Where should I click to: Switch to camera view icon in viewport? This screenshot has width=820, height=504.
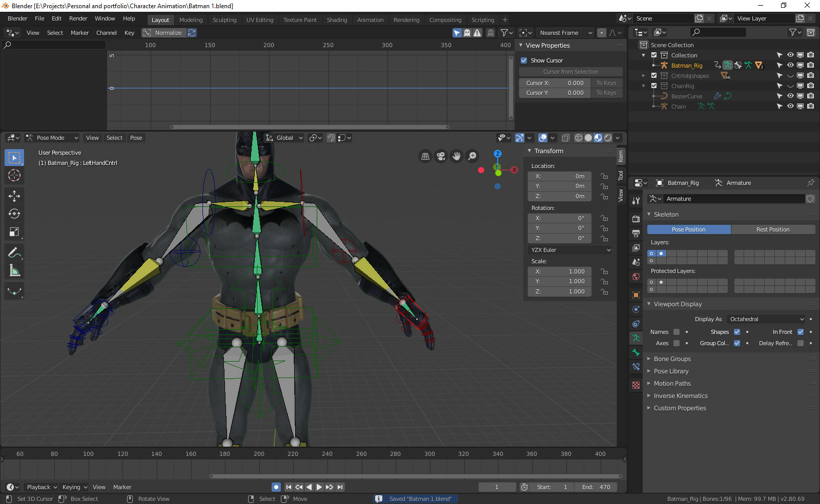441,156
